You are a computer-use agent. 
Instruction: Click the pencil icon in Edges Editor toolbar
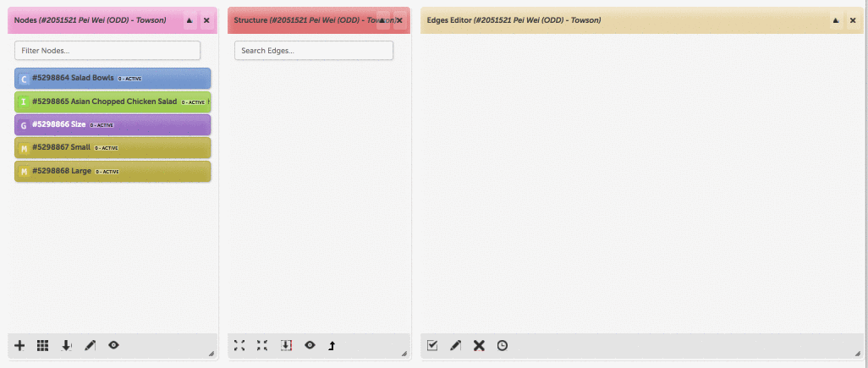456,346
